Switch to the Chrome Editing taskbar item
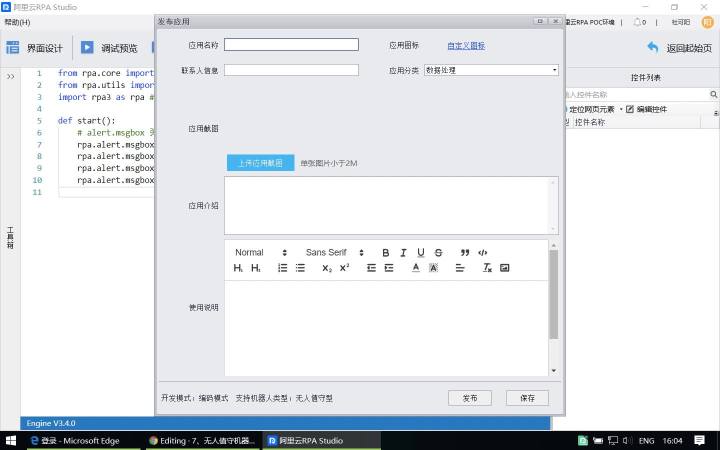This screenshot has height=450, width=720. point(202,441)
